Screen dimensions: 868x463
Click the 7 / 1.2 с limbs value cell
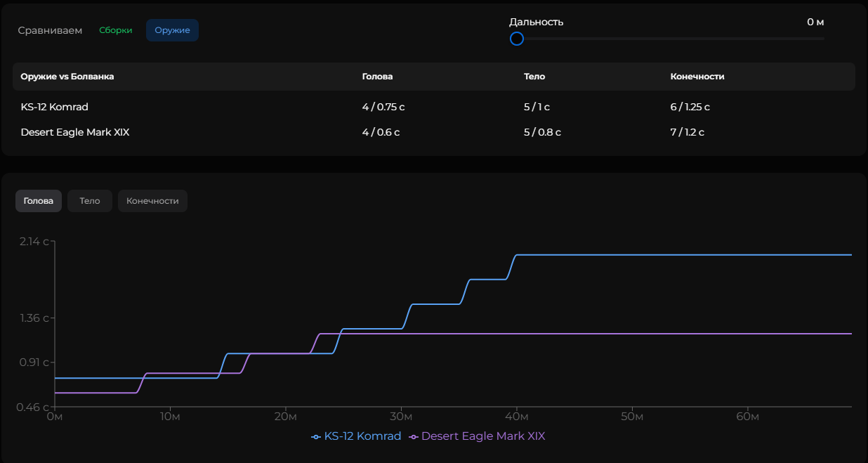click(x=687, y=132)
